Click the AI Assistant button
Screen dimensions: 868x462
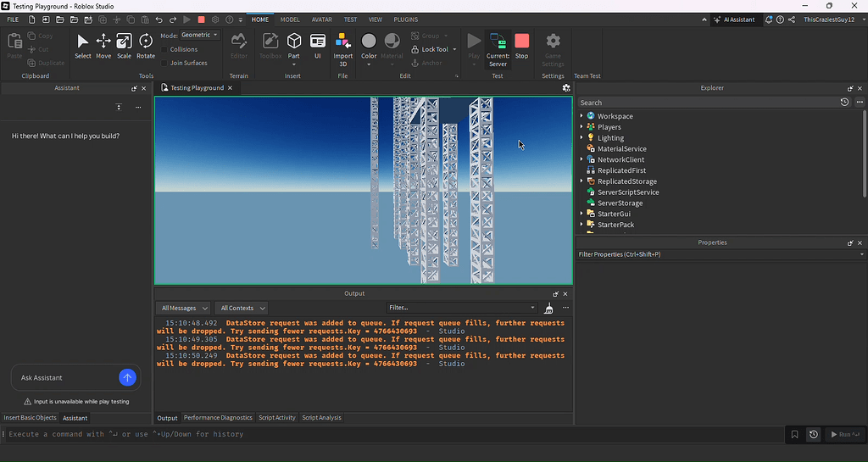(734, 19)
